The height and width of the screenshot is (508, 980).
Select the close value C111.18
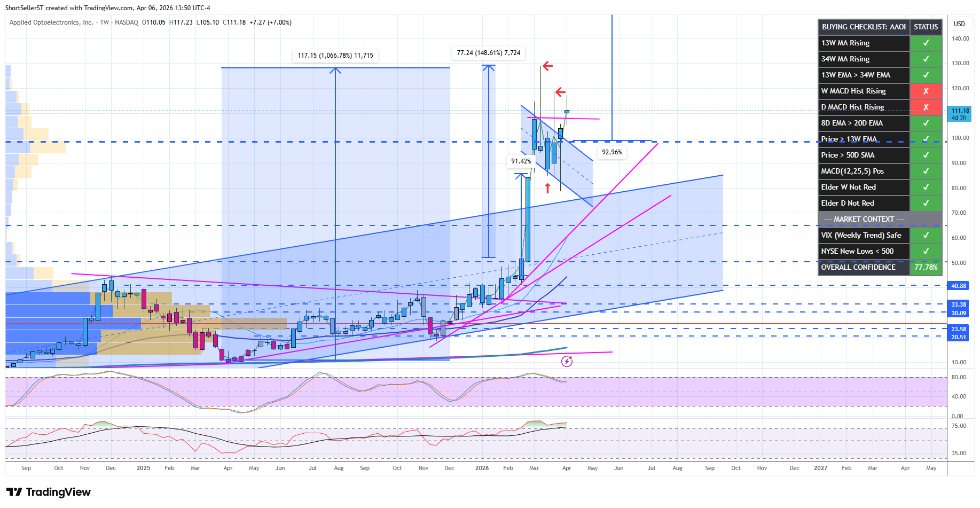234,22
